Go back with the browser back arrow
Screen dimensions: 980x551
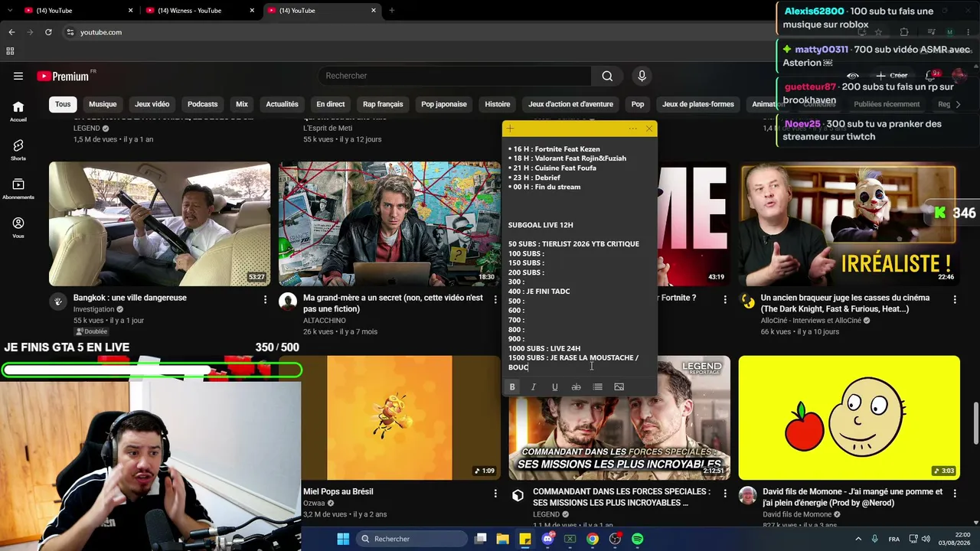11,32
